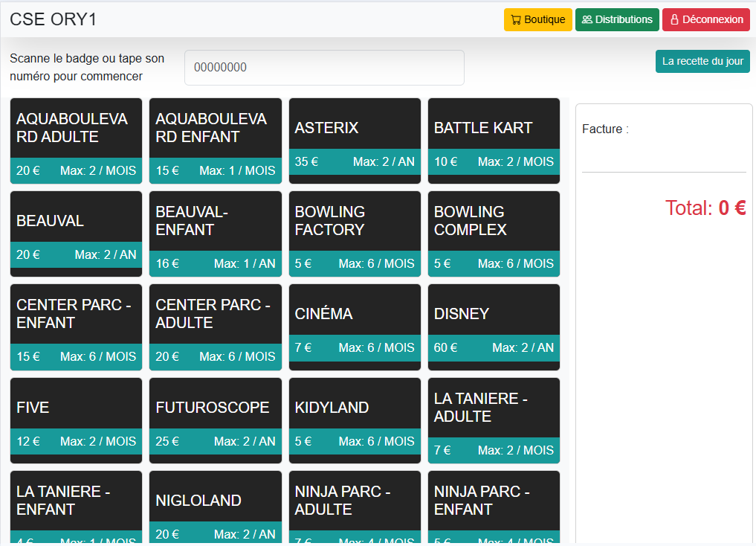Click the 'Facture :' label

(605, 129)
